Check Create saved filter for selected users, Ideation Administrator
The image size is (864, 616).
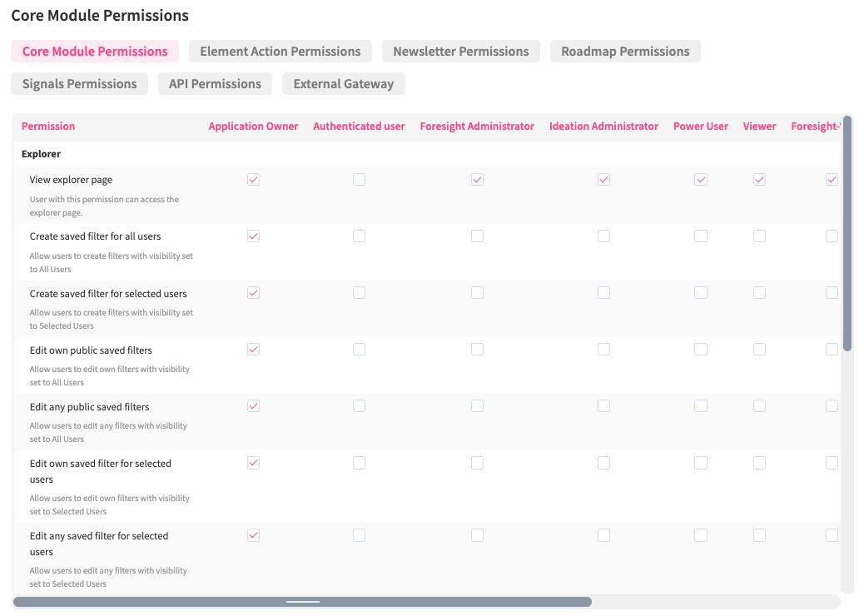coord(604,292)
